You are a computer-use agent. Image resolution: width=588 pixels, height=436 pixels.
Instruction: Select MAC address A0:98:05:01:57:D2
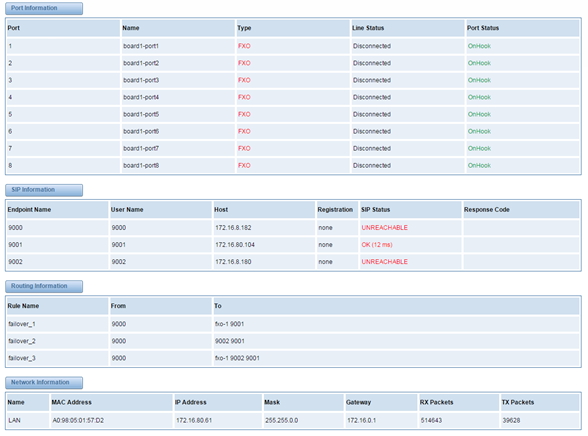[x=78, y=420]
